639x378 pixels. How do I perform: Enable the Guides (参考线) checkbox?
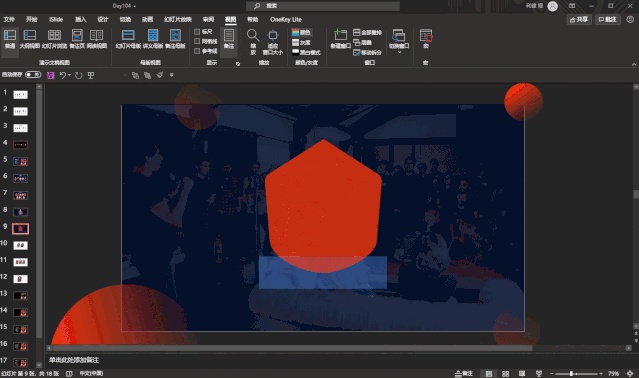(197, 51)
